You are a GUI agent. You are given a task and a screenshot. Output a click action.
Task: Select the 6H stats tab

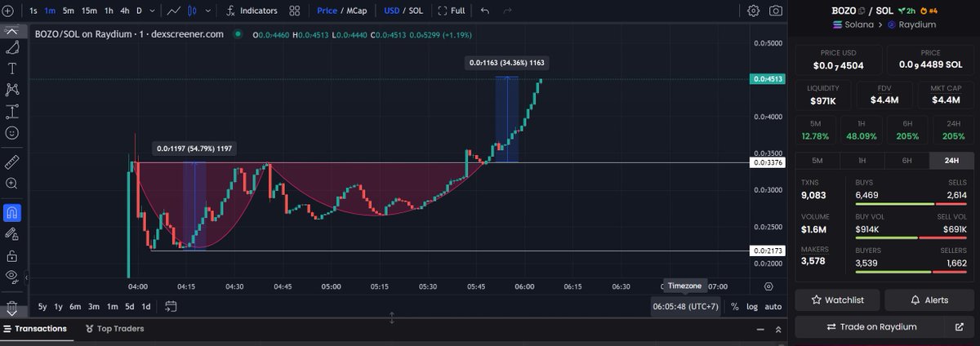coord(906,161)
